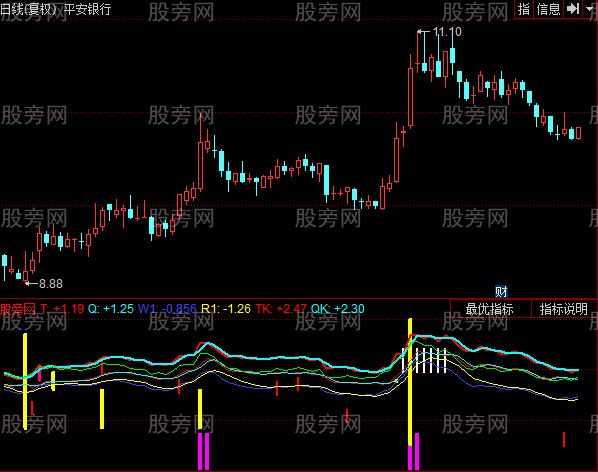Select the red T indicator value
The width and height of the screenshot is (598, 472).
pyautogui.click(x=62, y=308)
